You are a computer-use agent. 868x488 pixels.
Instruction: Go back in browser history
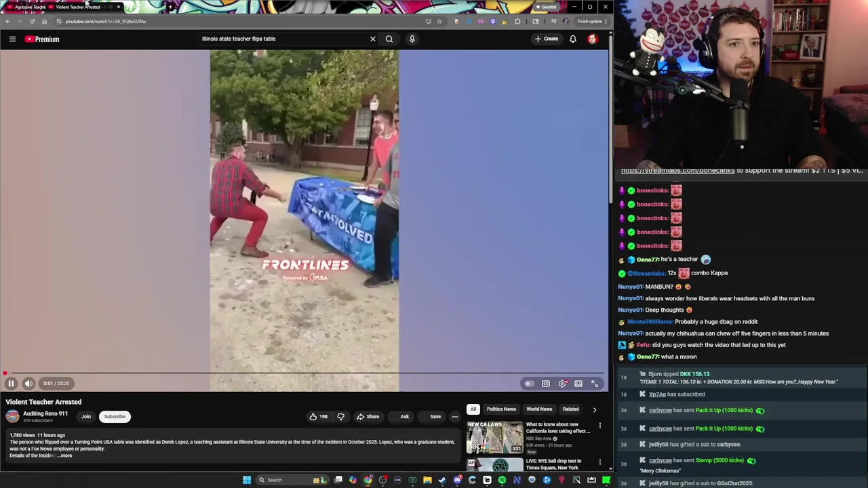[x=7, y=21]
